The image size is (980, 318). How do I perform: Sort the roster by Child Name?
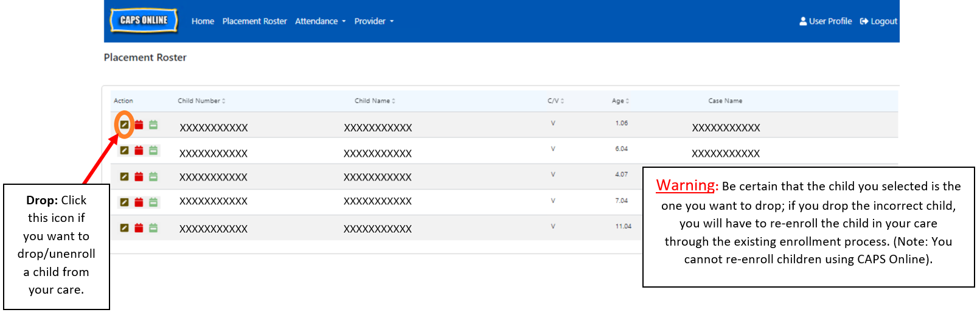375,101
